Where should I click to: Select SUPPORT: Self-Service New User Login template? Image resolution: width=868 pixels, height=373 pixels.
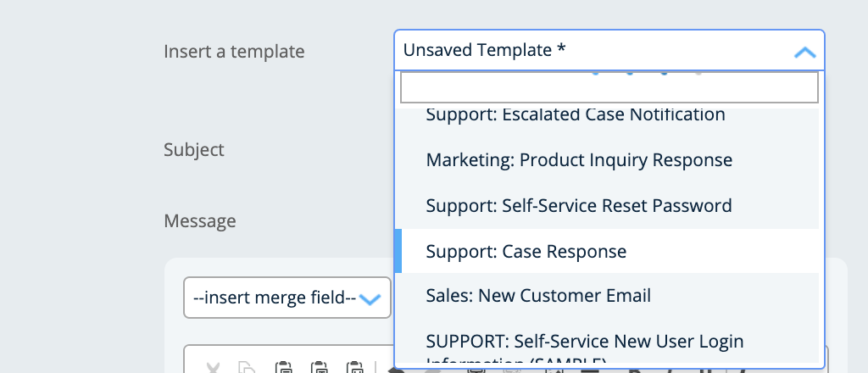(584, 342)
